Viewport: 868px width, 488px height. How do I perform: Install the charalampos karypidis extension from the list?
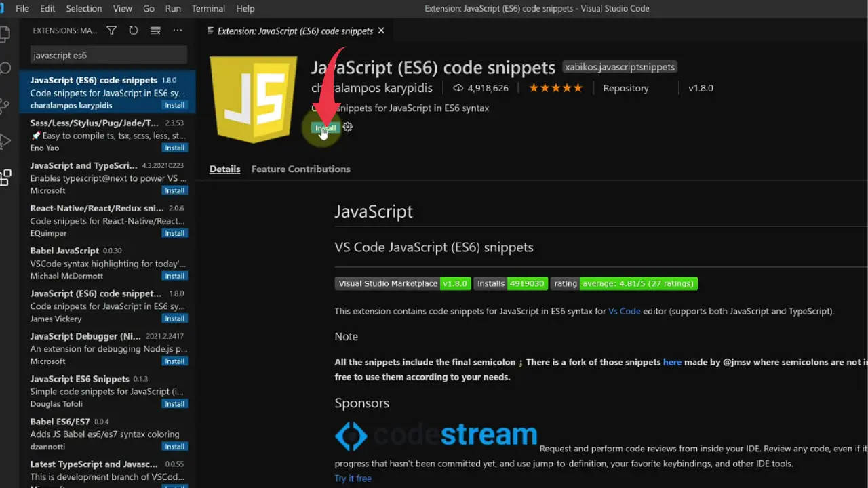[x=174, y=105]
